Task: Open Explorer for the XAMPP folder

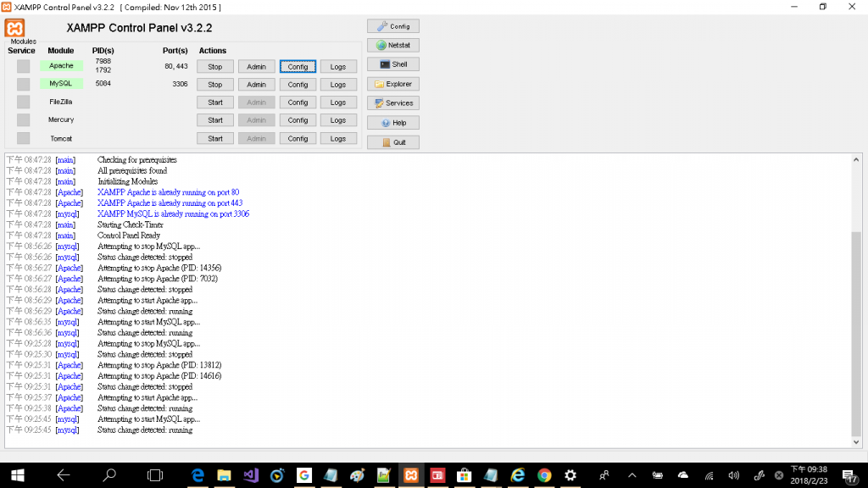Action: 393,84
